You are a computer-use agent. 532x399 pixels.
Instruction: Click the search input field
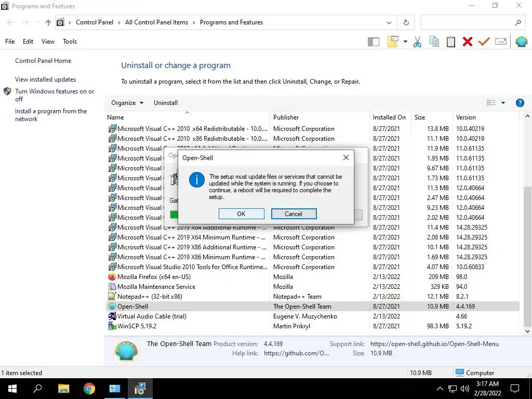pos(467,22)
